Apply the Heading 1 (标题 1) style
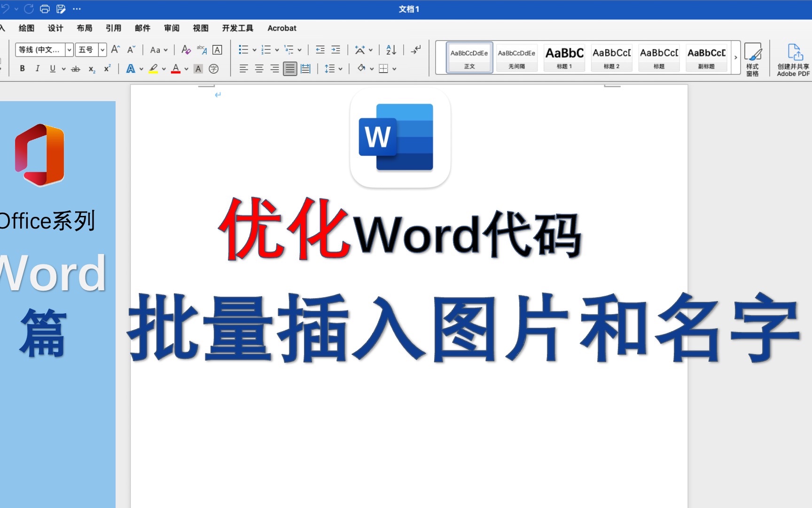812x508 pixels. pos(564,57)
